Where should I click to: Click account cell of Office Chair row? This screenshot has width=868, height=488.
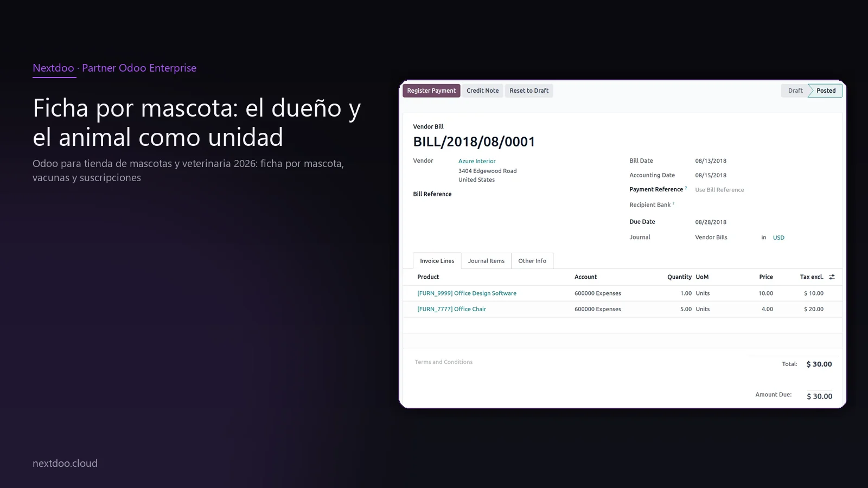(598, 309)
